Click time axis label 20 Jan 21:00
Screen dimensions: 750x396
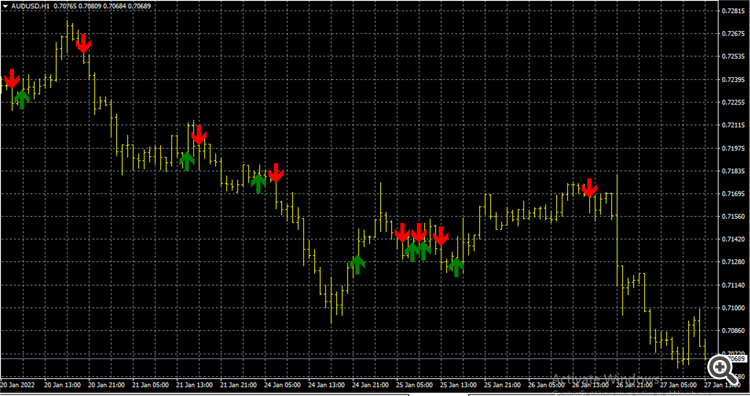107,385
